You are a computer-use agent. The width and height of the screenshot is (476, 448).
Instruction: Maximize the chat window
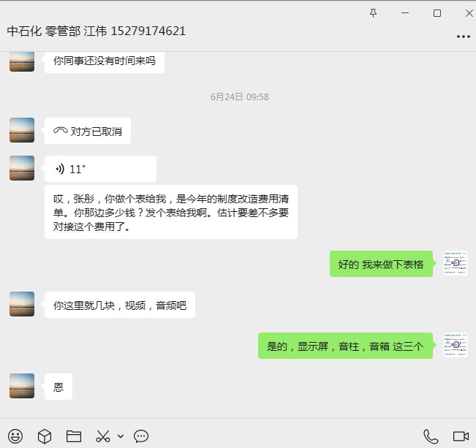pyautogui.click(x=437, y=13)
